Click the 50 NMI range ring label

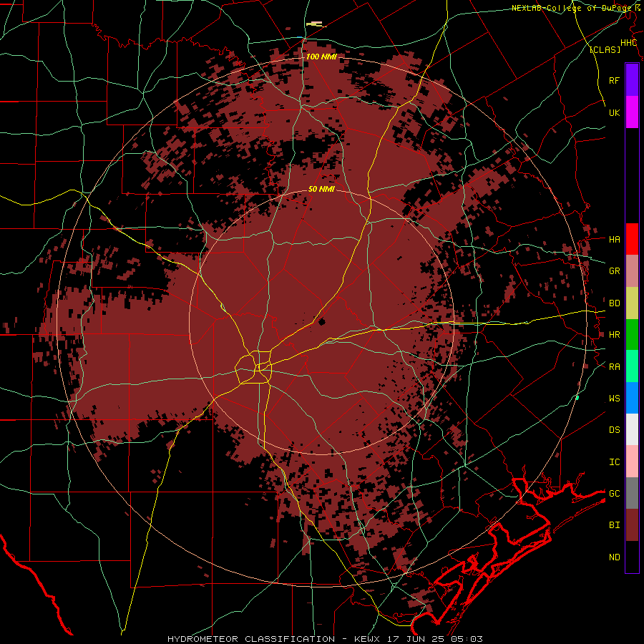tap(321, 189)
